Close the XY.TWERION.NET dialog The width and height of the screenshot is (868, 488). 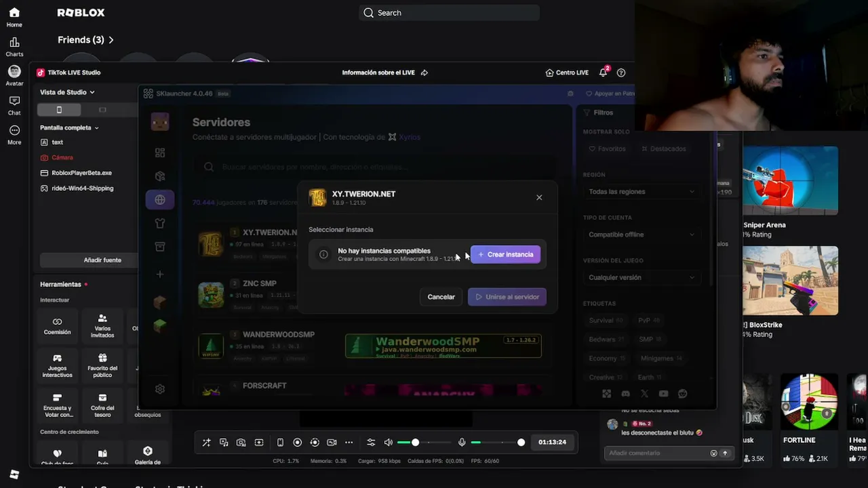point(539,197)
